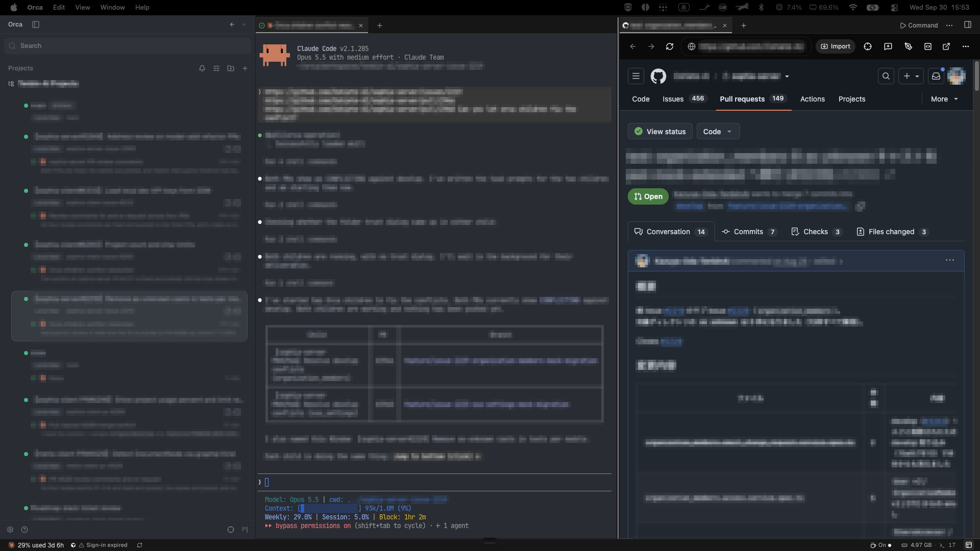
Task: Toggle the layout icon in status bar corner
Action: [x=969, y=545]
